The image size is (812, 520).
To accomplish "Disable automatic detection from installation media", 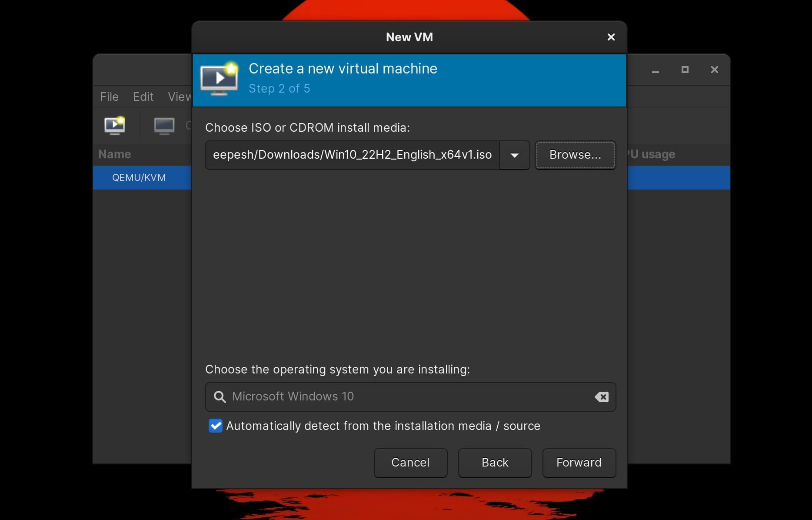I will click(216, 426).
